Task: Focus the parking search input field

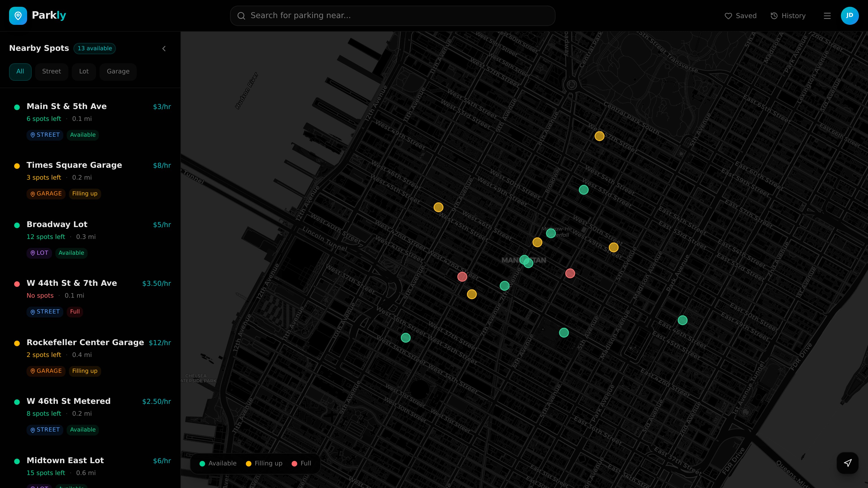Action: 398,16
